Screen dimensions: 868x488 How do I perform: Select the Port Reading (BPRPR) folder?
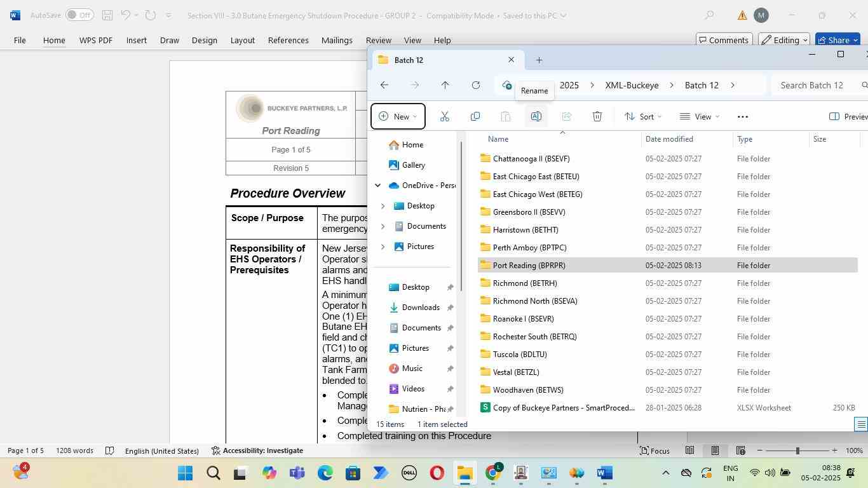(667, 266)
